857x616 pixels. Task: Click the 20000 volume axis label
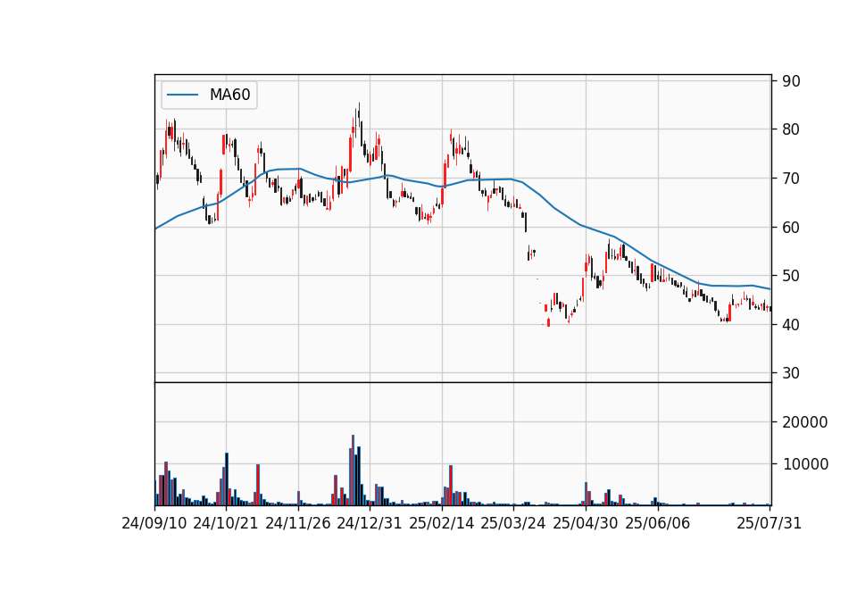[x=805, y=422]
